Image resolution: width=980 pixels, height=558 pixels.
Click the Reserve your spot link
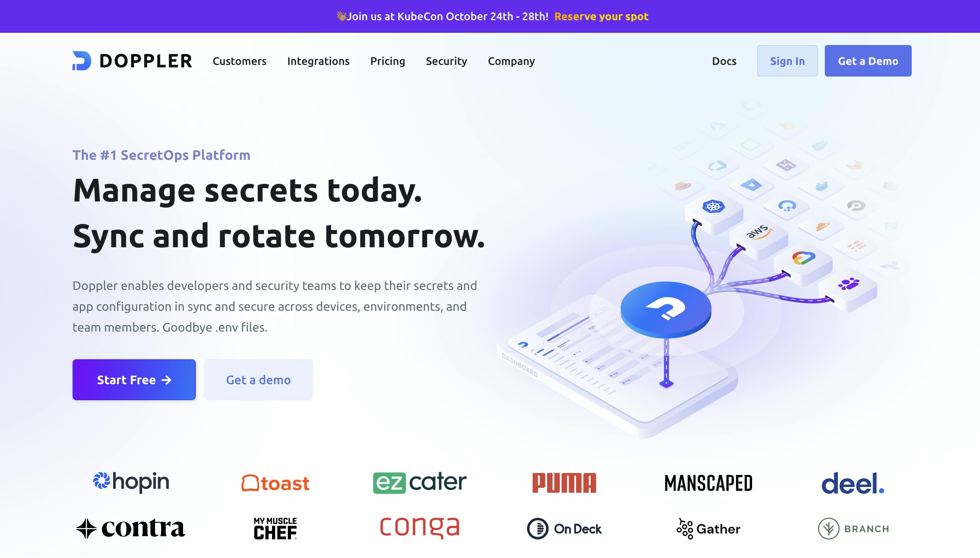(x=600, y=16)
